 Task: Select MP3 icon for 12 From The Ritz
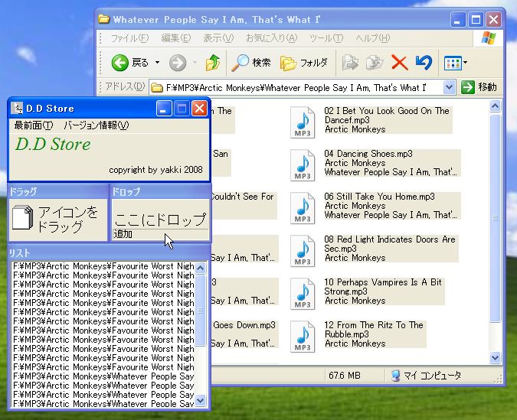303,337
